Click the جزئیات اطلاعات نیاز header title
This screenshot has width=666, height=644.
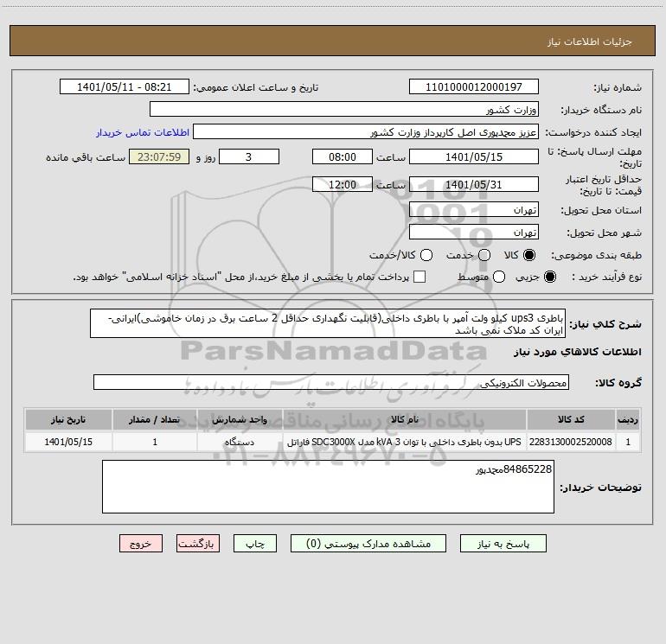590,41
